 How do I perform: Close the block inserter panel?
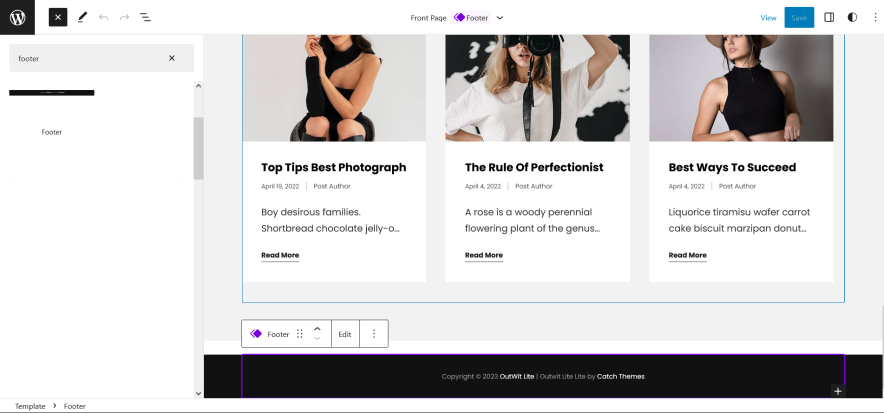[x=58, y=17]
